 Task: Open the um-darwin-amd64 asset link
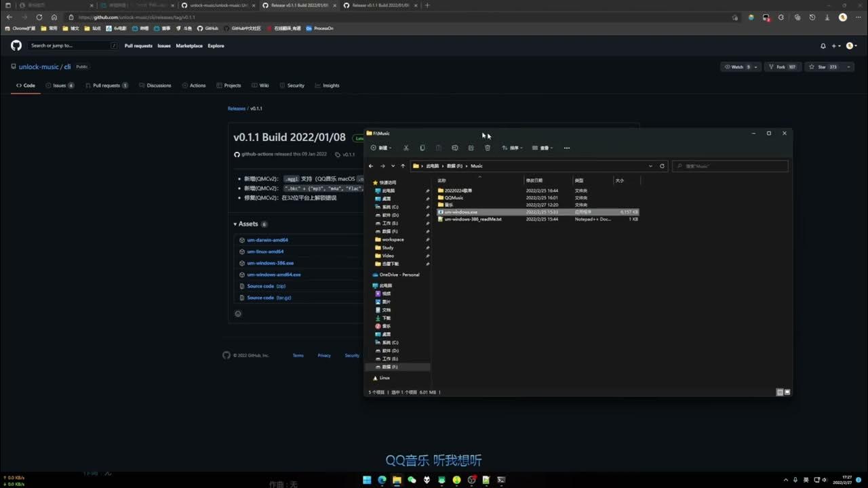[267, 240]
